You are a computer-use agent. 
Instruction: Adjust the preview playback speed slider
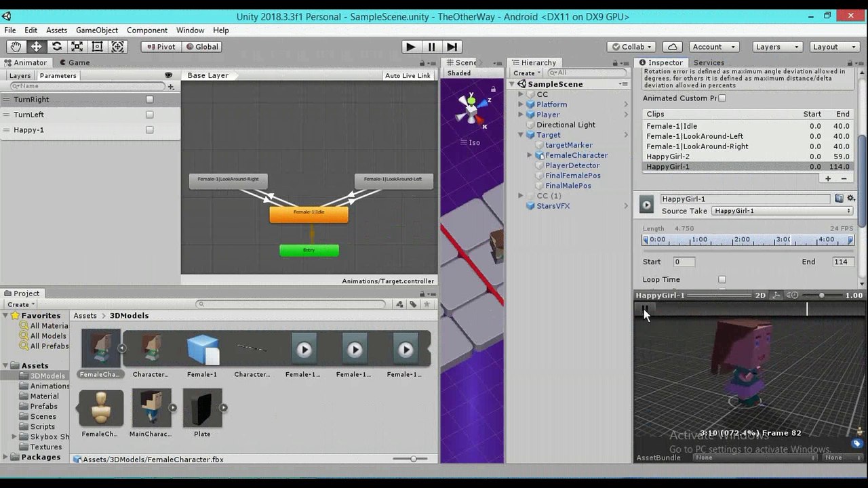coord(821,296)
